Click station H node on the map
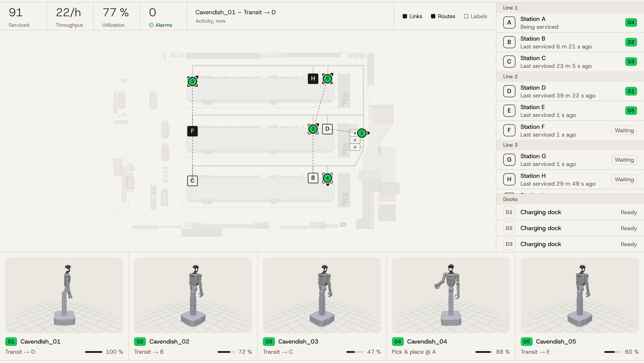Image resolution: width=644 pixels, height=363 pixels. pos(313,79)
